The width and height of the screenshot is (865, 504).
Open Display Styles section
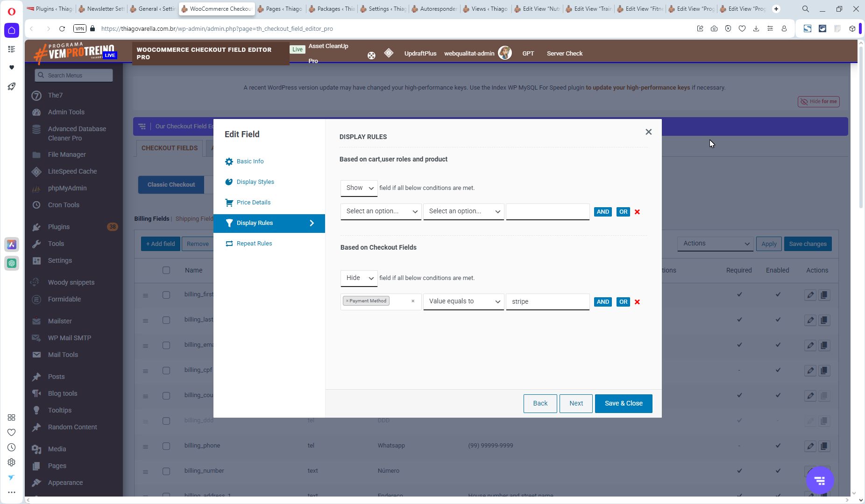click(255, 182)
